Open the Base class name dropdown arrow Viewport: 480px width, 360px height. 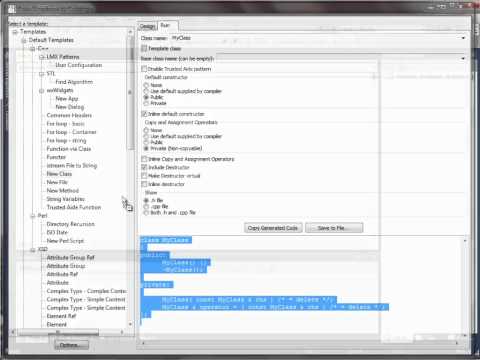point(463,58)
